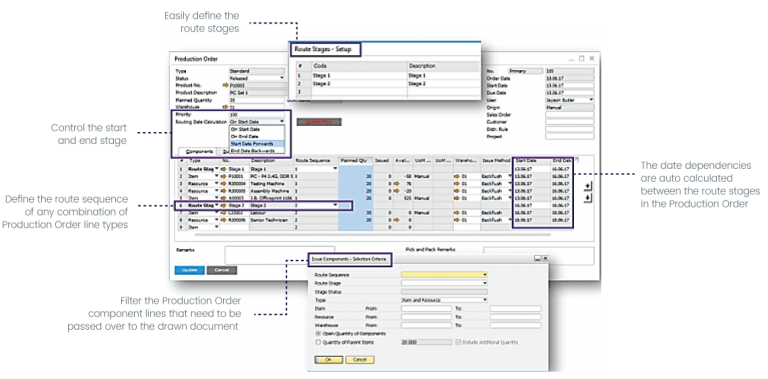Click OK in Issue Components dialog
This screenshot has height=379, width=768.
pyautogui.click(x=328, y=359)
